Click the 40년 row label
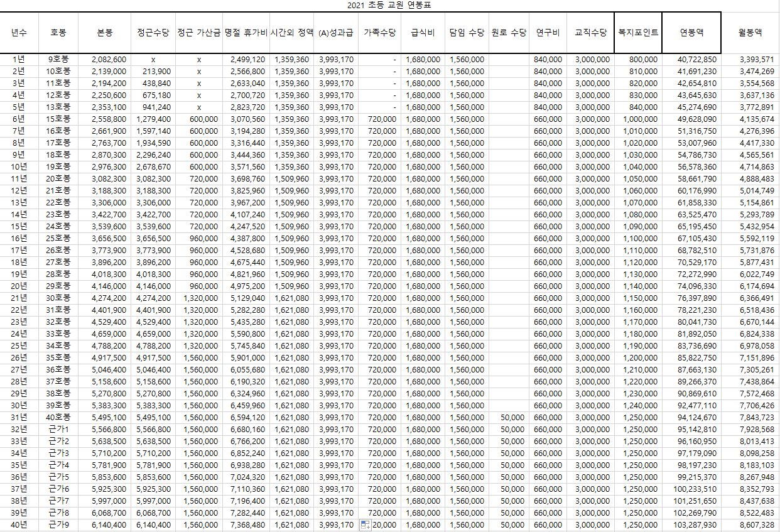The height and width of the screenshot is (532, 780). point(19,524)
